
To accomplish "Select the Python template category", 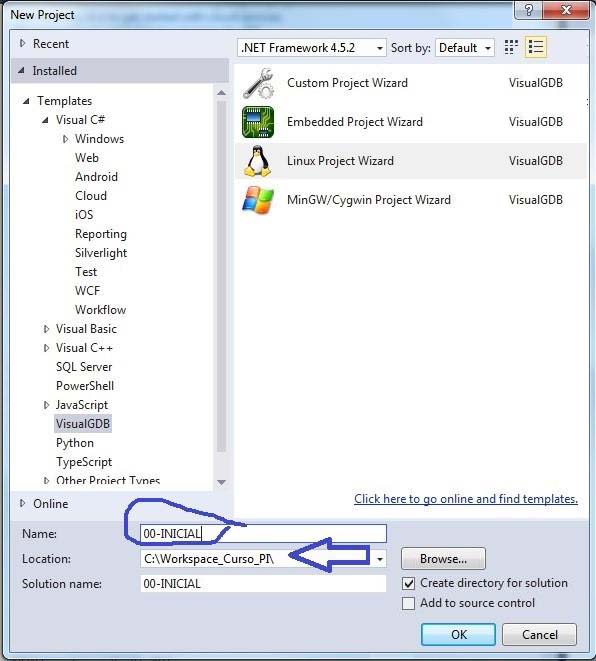I will point(75,443).
